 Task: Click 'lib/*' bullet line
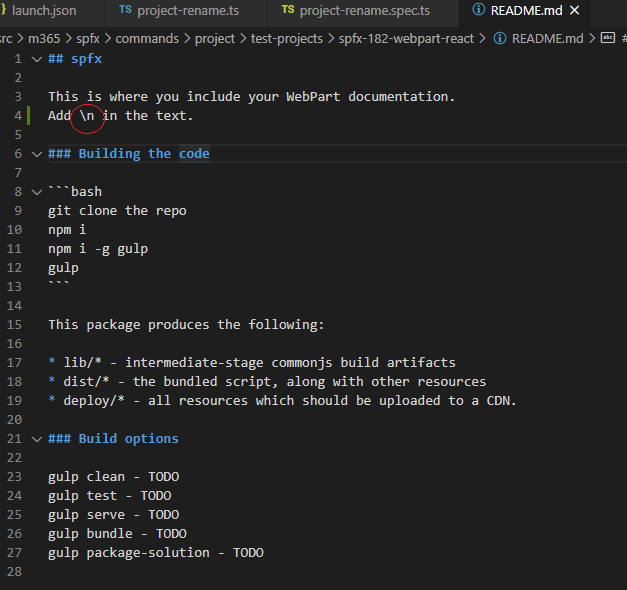click(x=252, y=363)
